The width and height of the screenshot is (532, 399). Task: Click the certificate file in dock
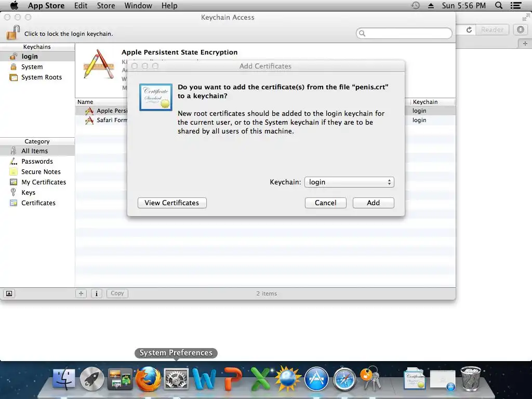(x=415, y=378)
